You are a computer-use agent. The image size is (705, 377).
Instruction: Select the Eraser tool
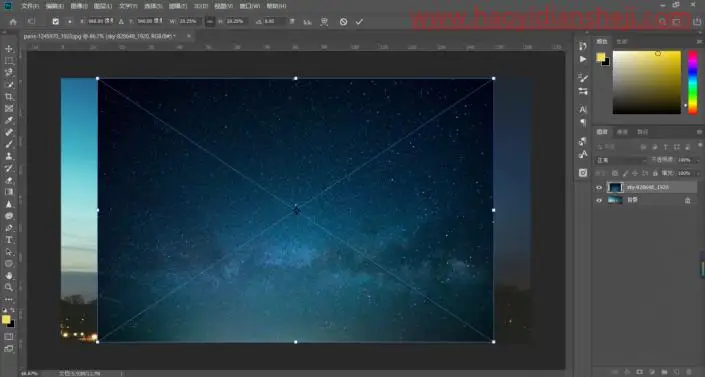point(9,180)
